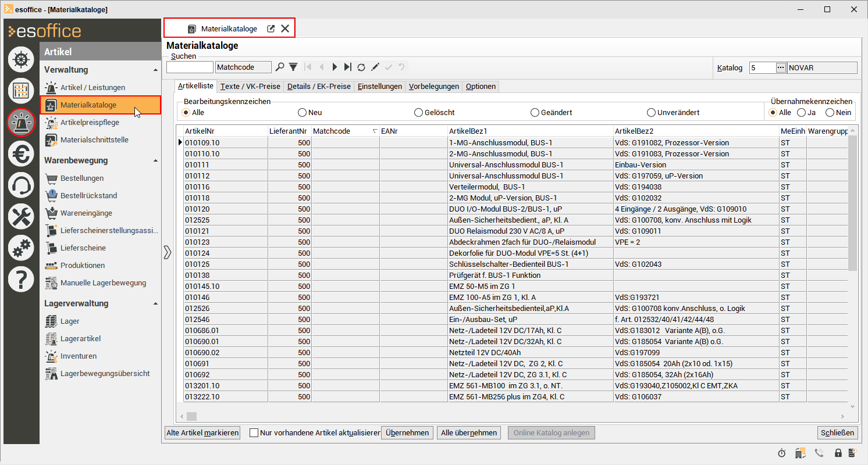This screenshot has width=868, height=465.
Task: Pop out the Materialkataloge tab window
Action: coord(271,28)
